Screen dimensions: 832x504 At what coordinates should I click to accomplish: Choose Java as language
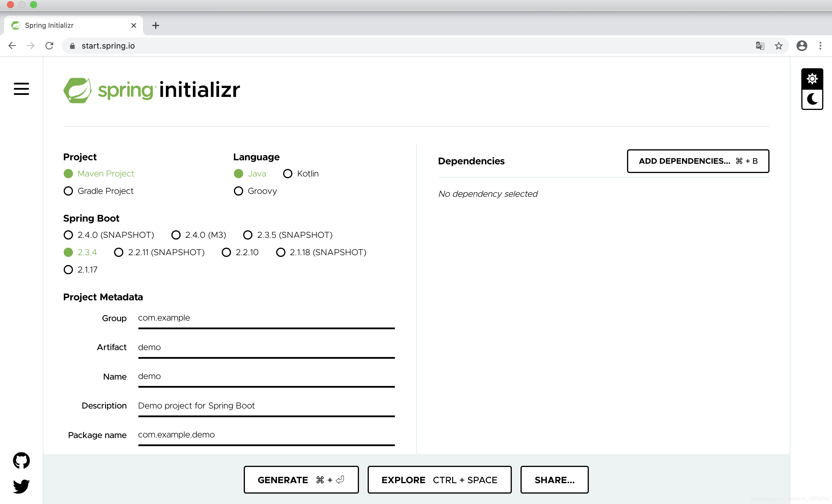click(x=250, y=174)
